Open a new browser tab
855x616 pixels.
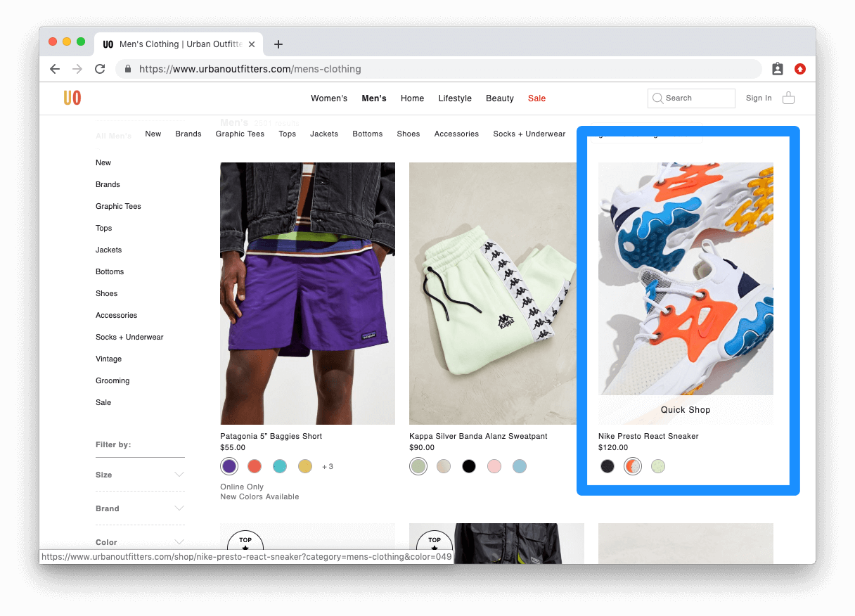[x=278, y=44]
